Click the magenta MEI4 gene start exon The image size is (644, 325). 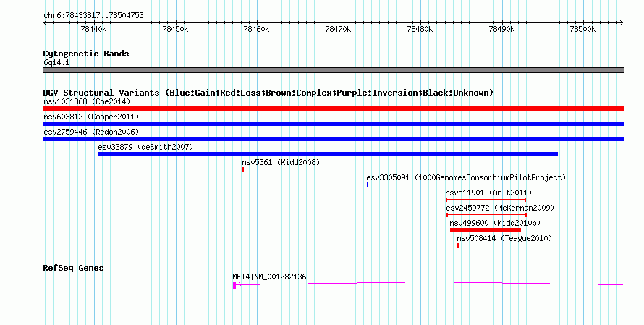(234, 284)
